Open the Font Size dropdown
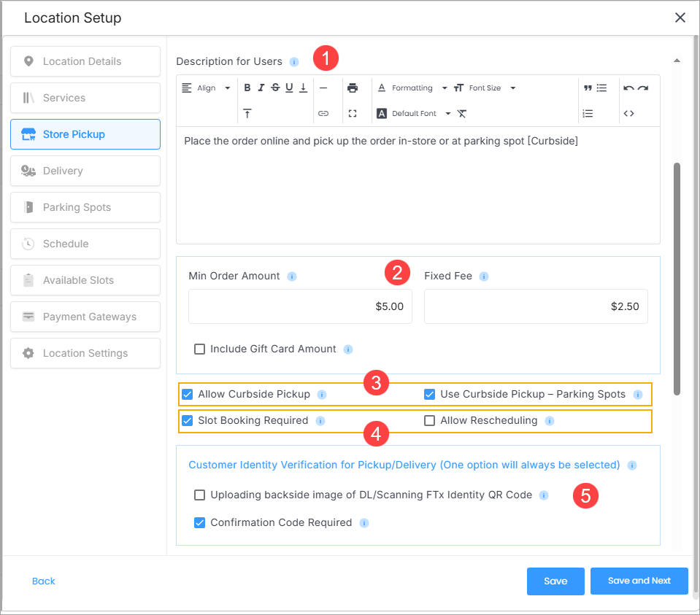Viewport: 700px width, 615px height. point(485,88)
